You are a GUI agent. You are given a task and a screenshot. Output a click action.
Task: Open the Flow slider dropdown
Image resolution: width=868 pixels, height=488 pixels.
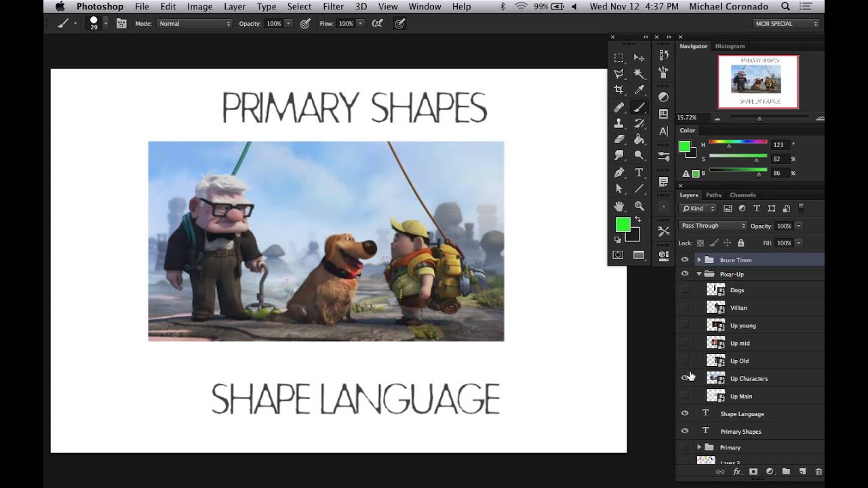360,23
